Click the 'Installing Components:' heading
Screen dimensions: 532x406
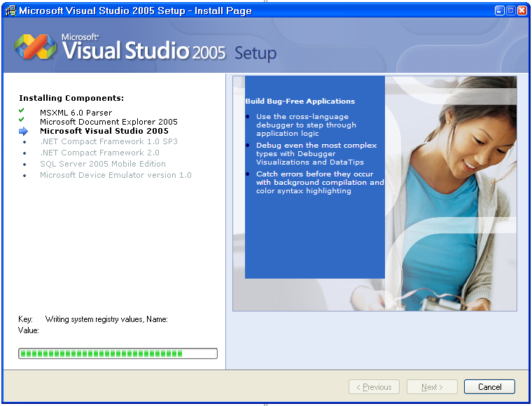tap(71, 98)
